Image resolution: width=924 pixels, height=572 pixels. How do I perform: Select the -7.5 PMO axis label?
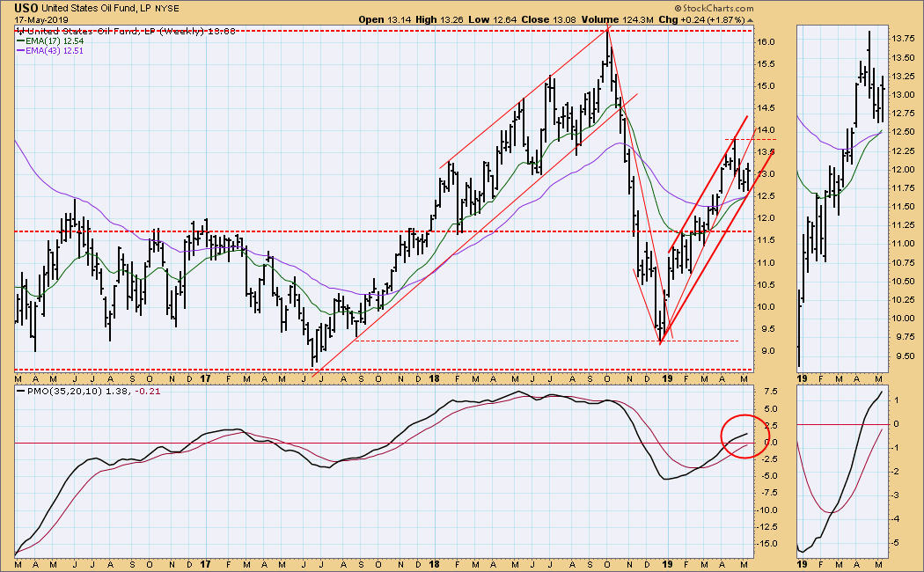click(x=768, y=493)
